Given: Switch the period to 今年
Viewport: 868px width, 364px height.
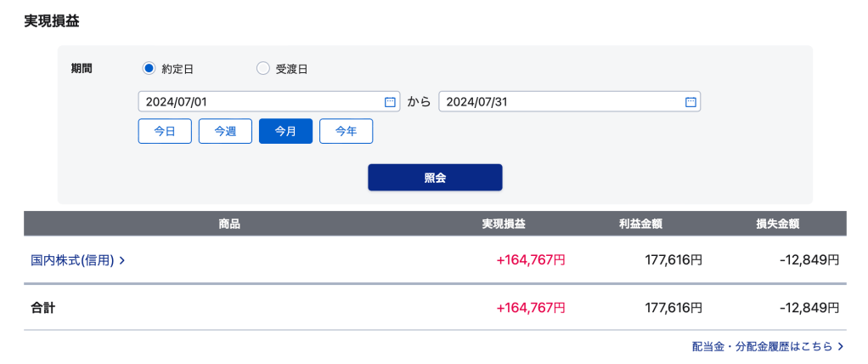Looking at the screenshot, I should [346, 131].
